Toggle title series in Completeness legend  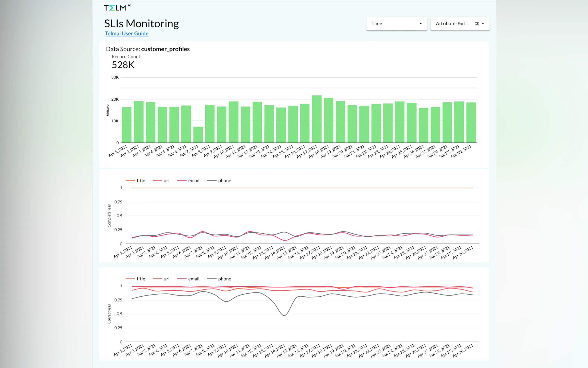[141, 181]
